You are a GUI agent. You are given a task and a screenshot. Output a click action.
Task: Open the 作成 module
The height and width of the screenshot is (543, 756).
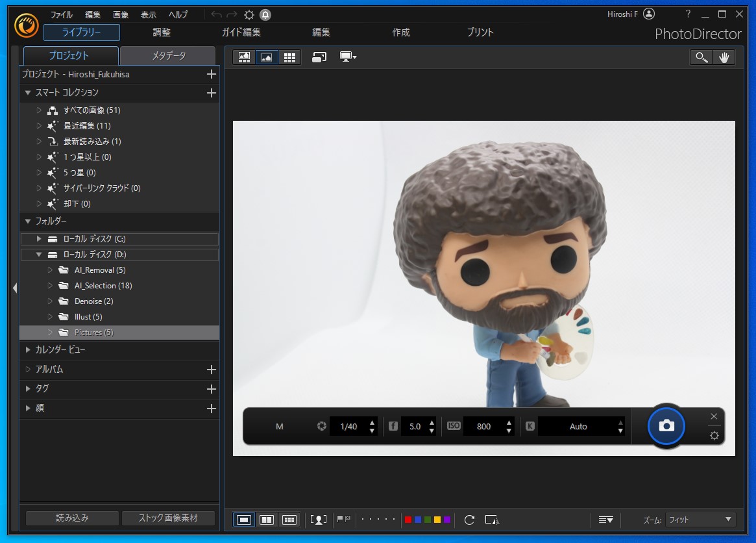[400, 32]
